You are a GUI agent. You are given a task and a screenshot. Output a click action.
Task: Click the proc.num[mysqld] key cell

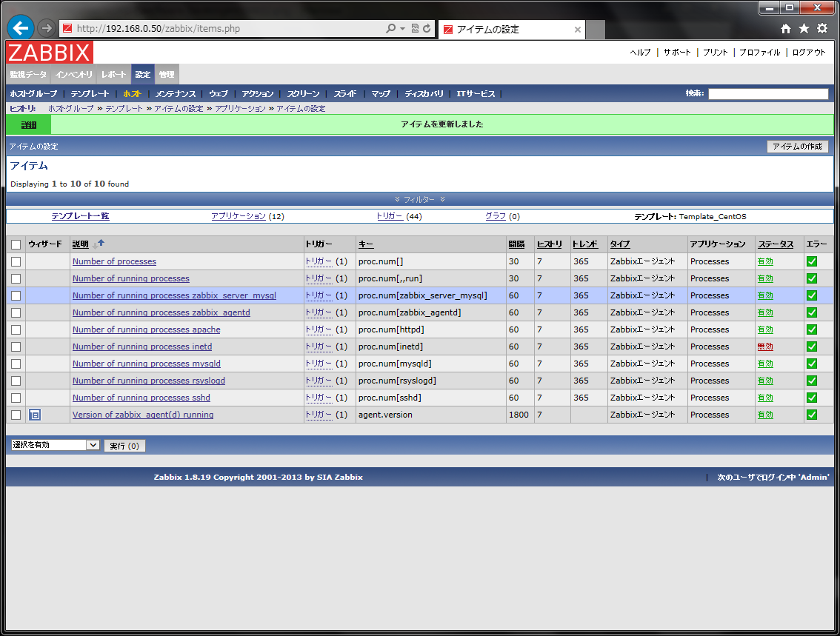tap(395, 364)
